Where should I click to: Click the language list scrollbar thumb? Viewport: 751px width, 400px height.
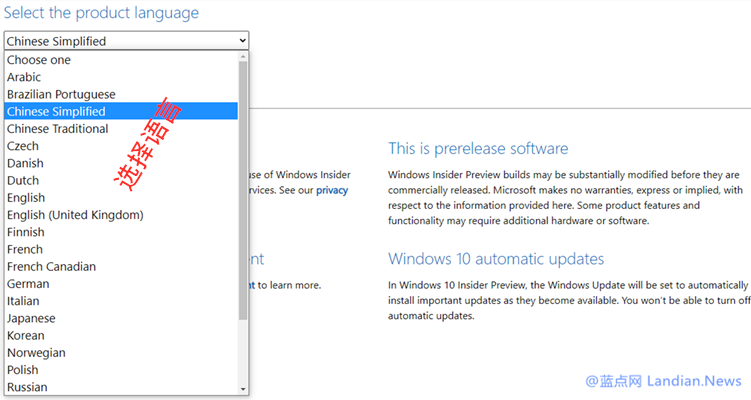243,190
